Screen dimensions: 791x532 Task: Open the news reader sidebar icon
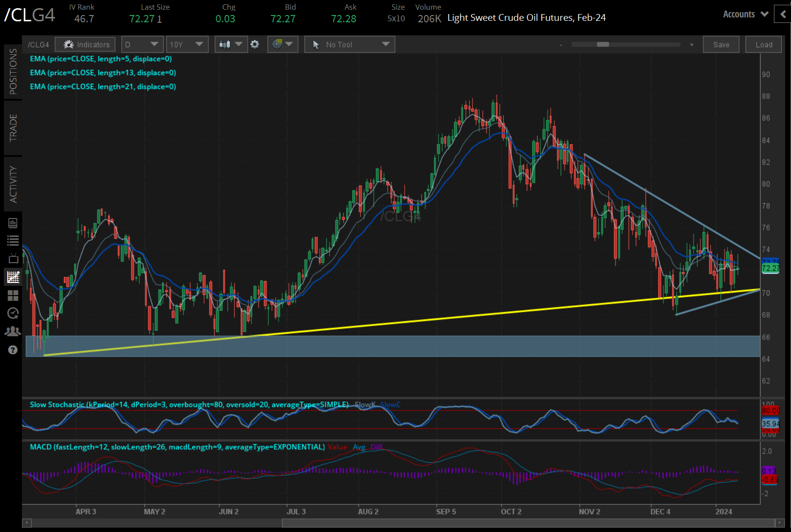click(13, 223)
